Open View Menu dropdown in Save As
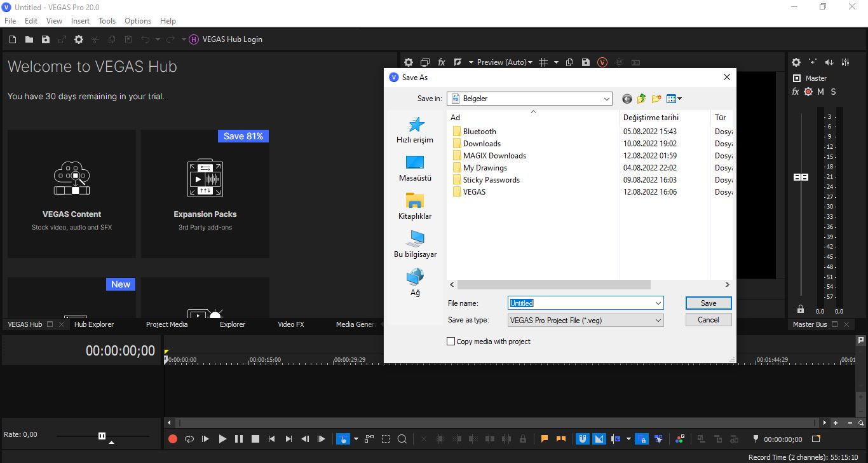Image resolution: width=868 pixels, height=463 pixels. 674,99
